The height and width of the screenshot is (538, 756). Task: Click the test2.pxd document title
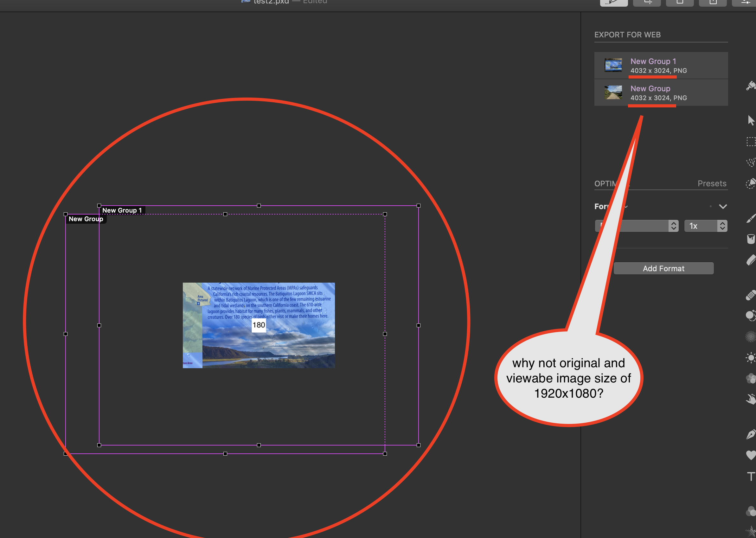point(271,2)
